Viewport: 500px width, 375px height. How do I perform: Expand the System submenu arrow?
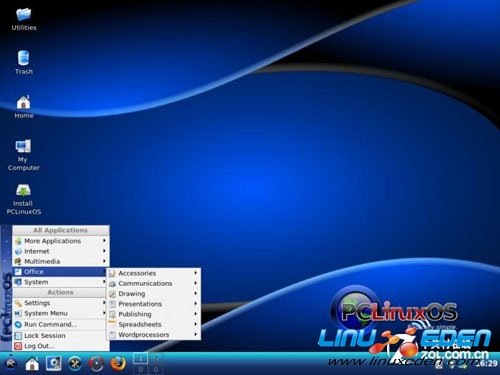pos(104,282)
